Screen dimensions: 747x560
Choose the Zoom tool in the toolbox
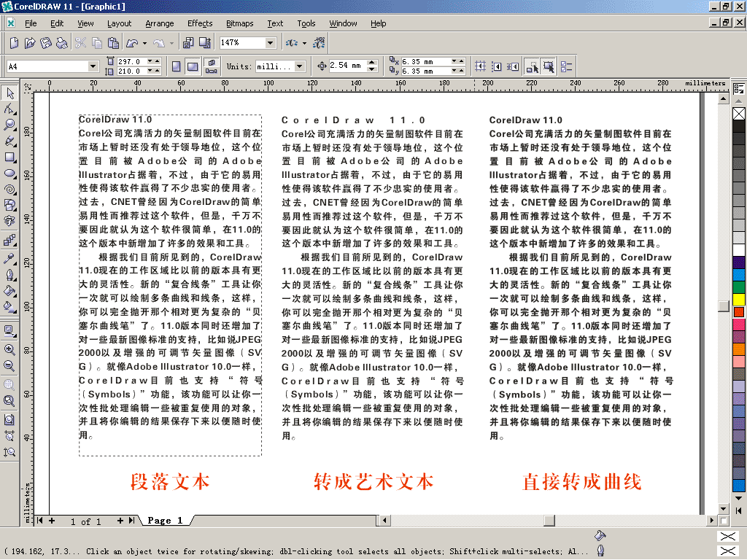9,125
